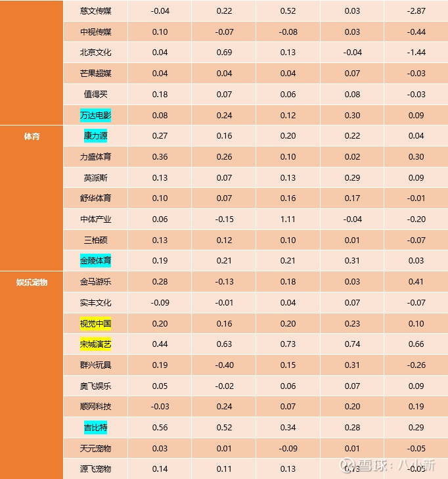Select the 奥飞娱乐 company cell
This screenshot has width=448, height=479.
click(96, 386)
